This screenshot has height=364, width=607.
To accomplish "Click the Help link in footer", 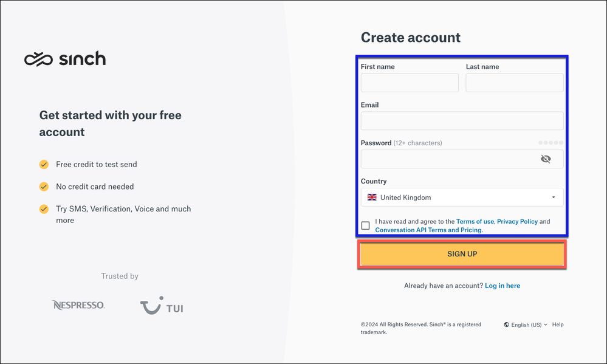I will coord(558,325).
